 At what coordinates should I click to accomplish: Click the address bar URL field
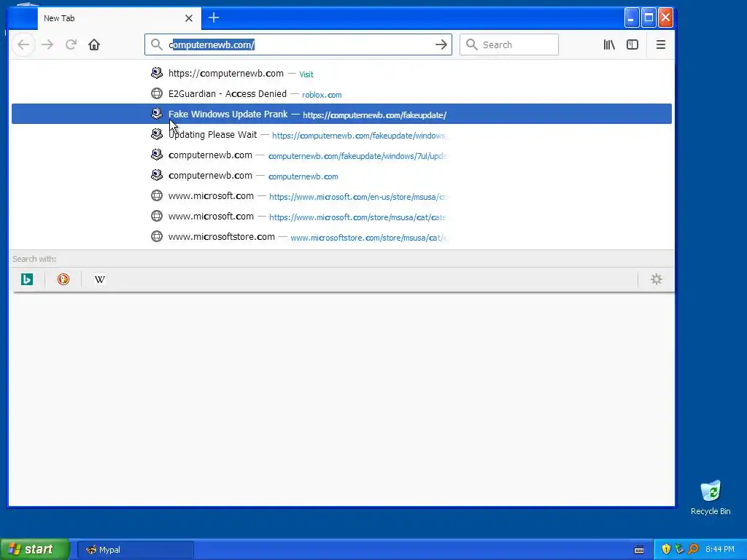pos(298,44)
